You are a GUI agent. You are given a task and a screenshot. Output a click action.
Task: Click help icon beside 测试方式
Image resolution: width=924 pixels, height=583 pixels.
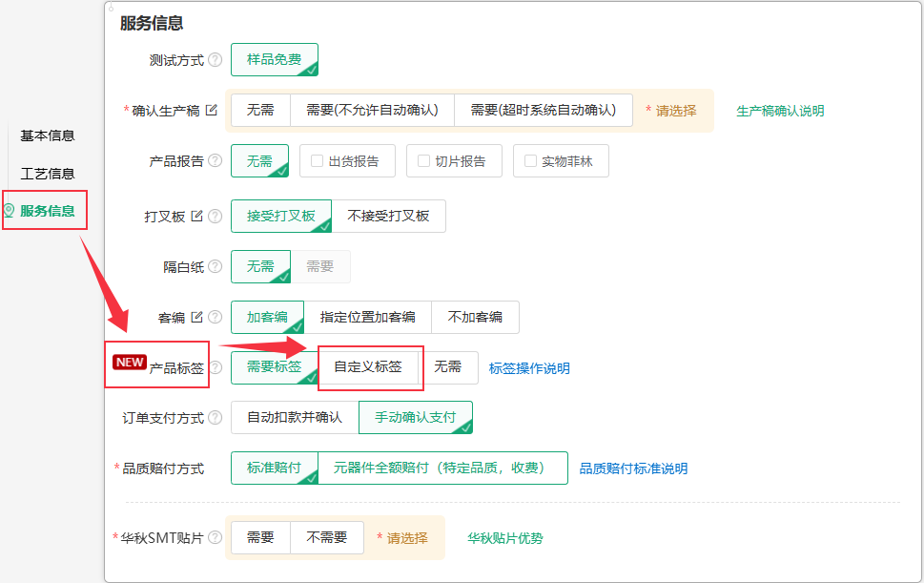pos(216,59)
